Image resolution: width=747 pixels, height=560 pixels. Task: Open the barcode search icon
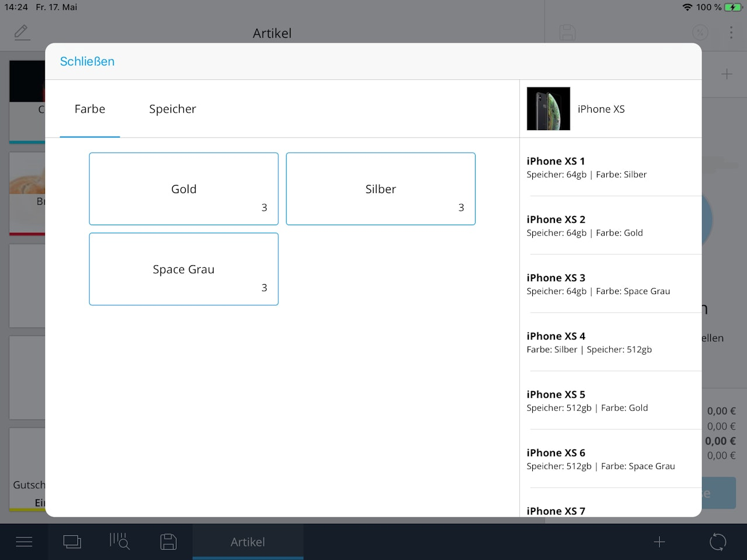point(120,541)
